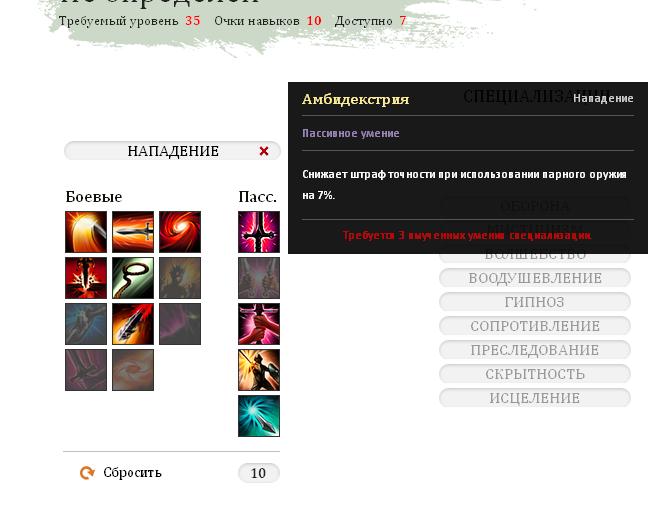Click the Очки навыков 10 text

[x=268, y=21]
